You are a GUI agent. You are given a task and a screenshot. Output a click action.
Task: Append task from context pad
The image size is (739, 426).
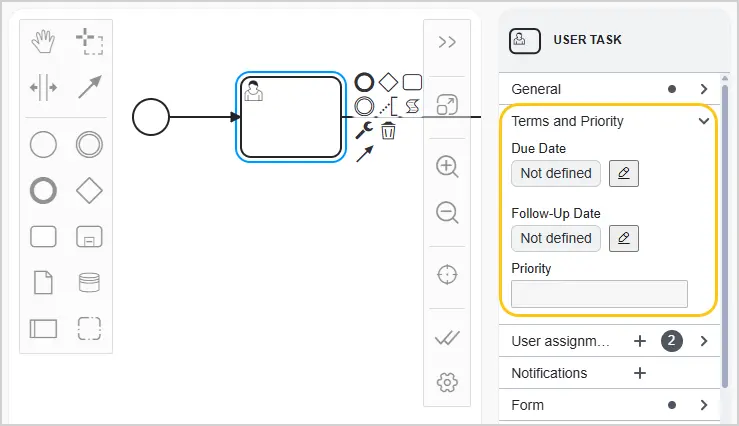tap(412, 82)
